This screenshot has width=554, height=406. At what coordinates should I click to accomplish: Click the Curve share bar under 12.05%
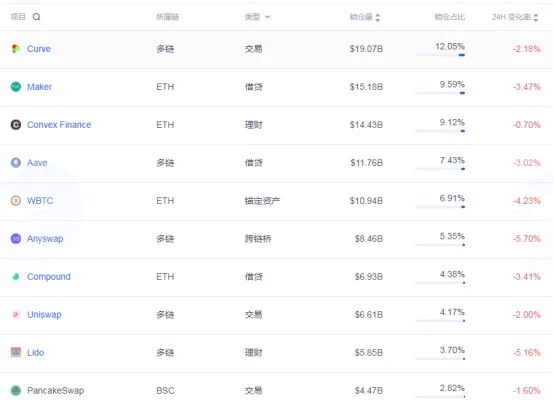[x=440, y=55]
